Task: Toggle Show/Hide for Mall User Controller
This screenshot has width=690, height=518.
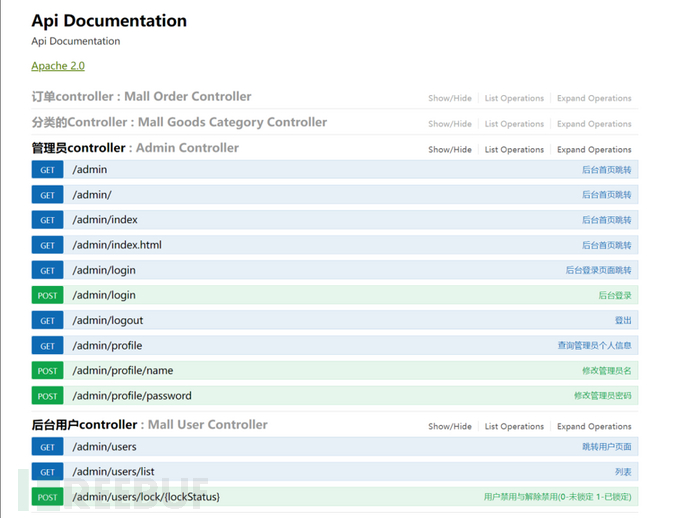Action: (x=450, y=427)
